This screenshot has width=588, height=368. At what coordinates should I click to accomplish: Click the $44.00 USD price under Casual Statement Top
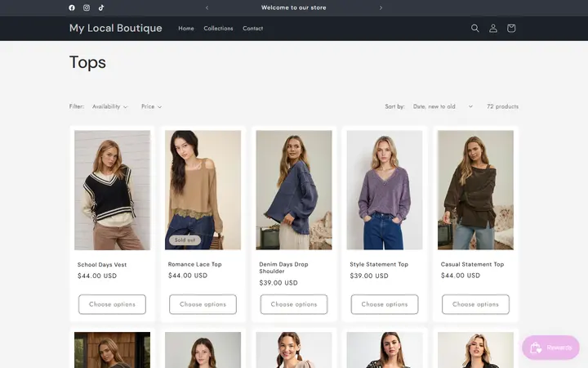pyautogui.click(x=461, y=276)
